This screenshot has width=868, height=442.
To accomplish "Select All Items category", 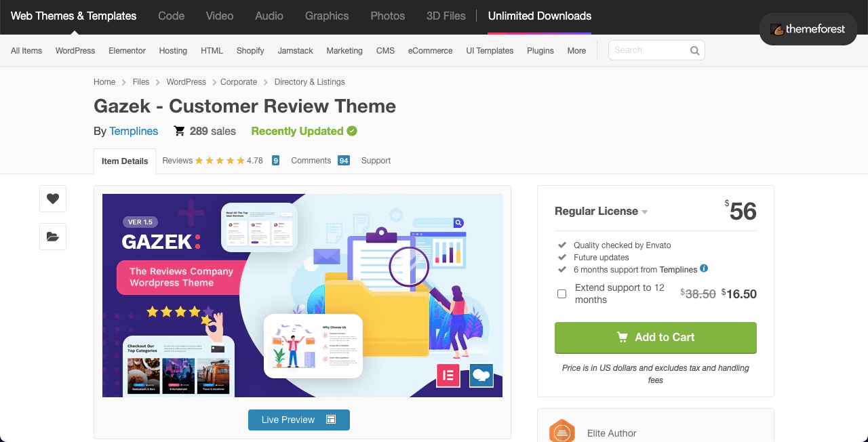I will tap(26, 51).
